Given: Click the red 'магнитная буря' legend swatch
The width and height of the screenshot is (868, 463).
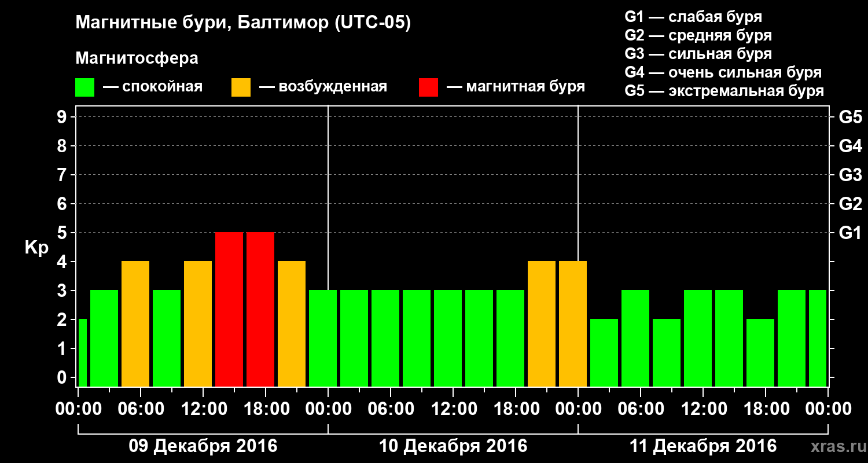Looking at the screenshot, I should [428, 87].
